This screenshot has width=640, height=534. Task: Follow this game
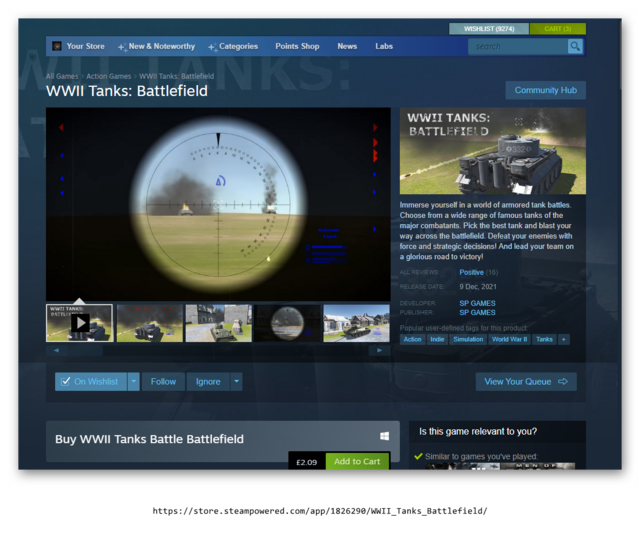click(x=163, y=381)
